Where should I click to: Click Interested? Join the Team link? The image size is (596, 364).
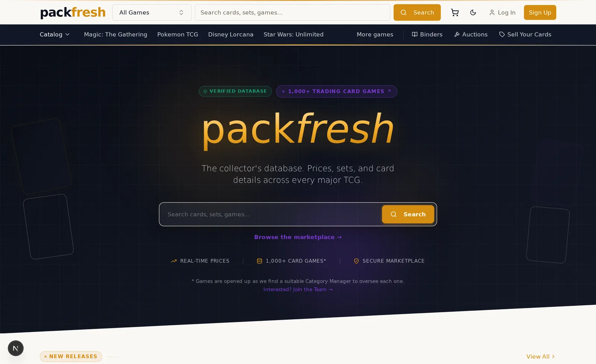[298, 290]
